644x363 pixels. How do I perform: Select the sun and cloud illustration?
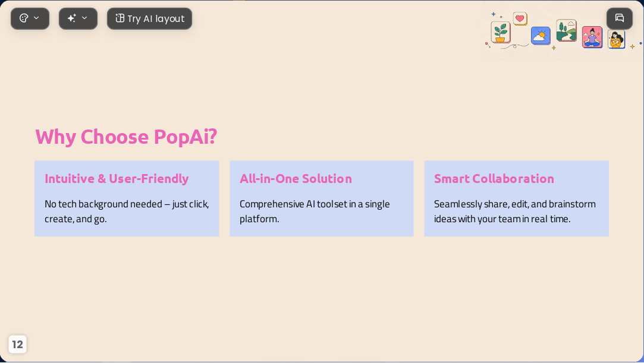pos(541,36)
